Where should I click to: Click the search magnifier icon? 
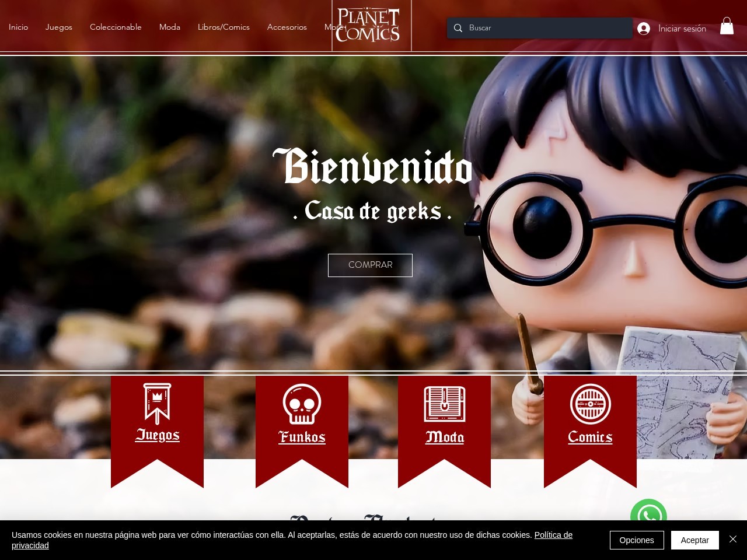[458, 28]
